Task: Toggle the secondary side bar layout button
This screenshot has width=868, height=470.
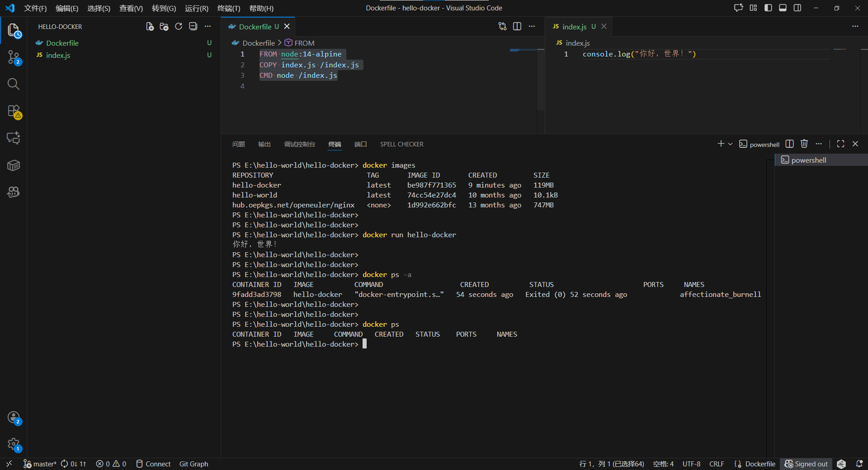Action: coord(797,8)
